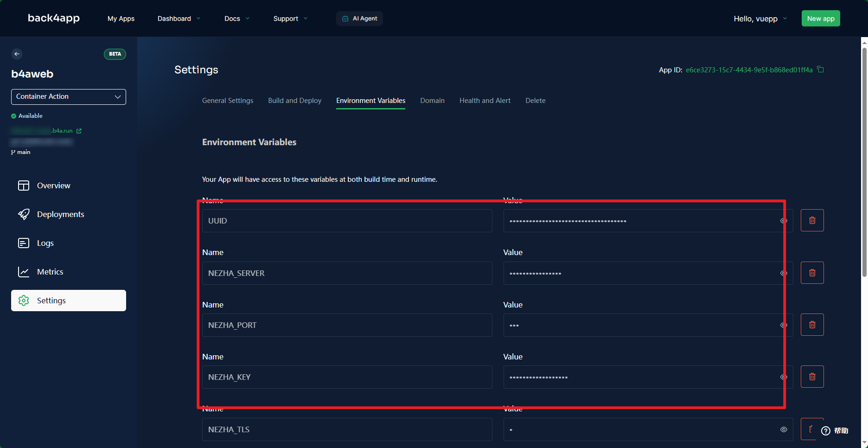Click the AI Agent robot icon

click(x=345, y=19)
